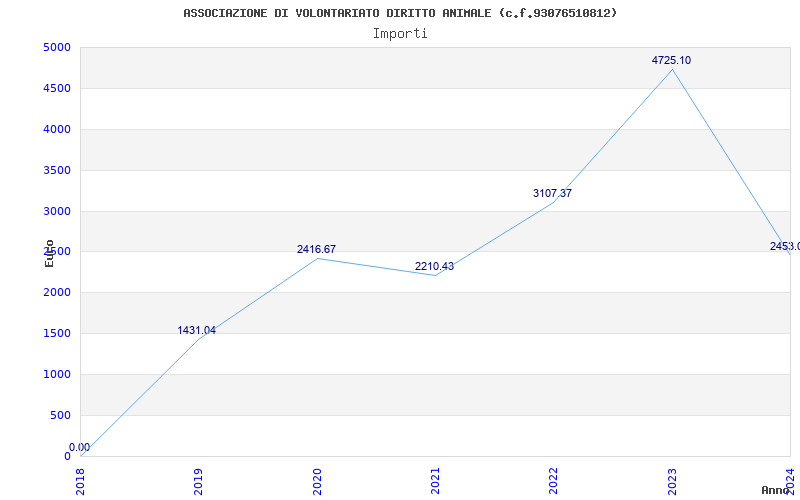800x500 pixels.
Task: Click the 0.00 data label
Action: click(x=80, y=447)
